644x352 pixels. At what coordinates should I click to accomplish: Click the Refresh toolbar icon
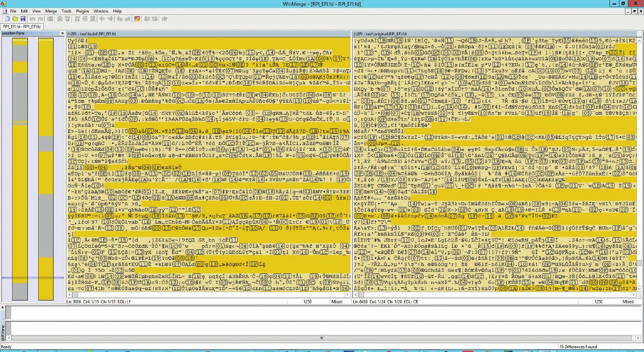point(164,19)
